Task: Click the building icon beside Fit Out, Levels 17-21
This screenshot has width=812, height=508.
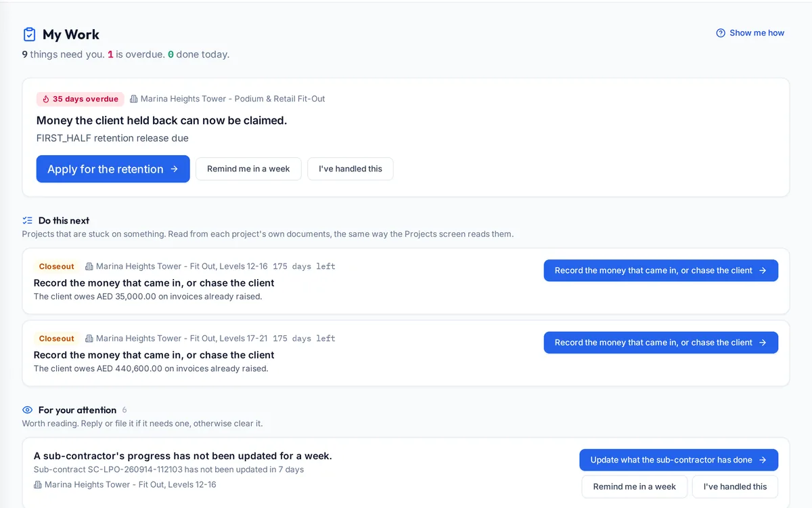Action: (89, 339)
